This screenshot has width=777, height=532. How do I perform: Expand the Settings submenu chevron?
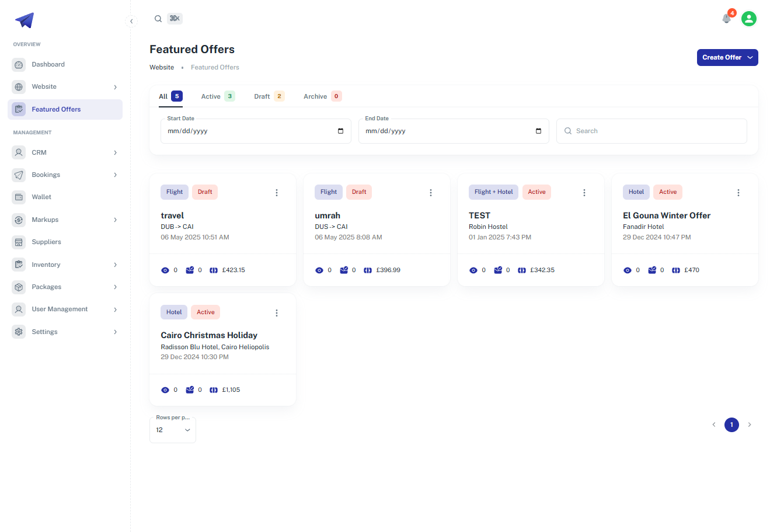tap(116, 332)
